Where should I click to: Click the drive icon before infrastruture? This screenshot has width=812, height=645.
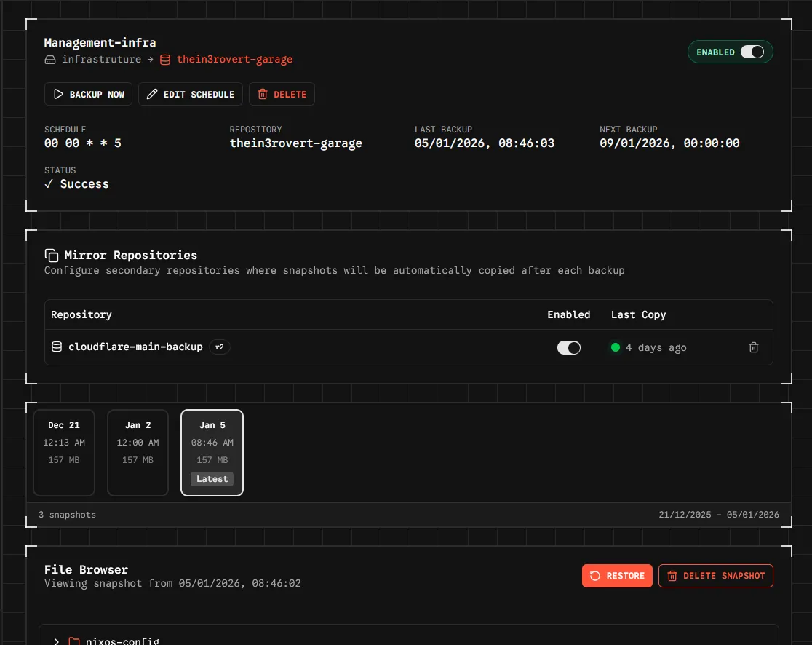(50, 60)
